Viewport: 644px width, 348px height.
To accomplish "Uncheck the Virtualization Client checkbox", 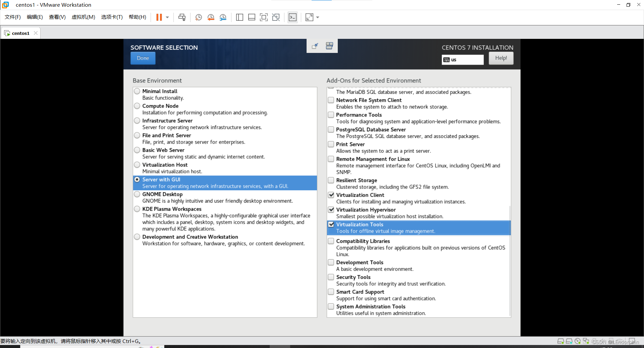I will pyautogui.click(x=331, y=195).
